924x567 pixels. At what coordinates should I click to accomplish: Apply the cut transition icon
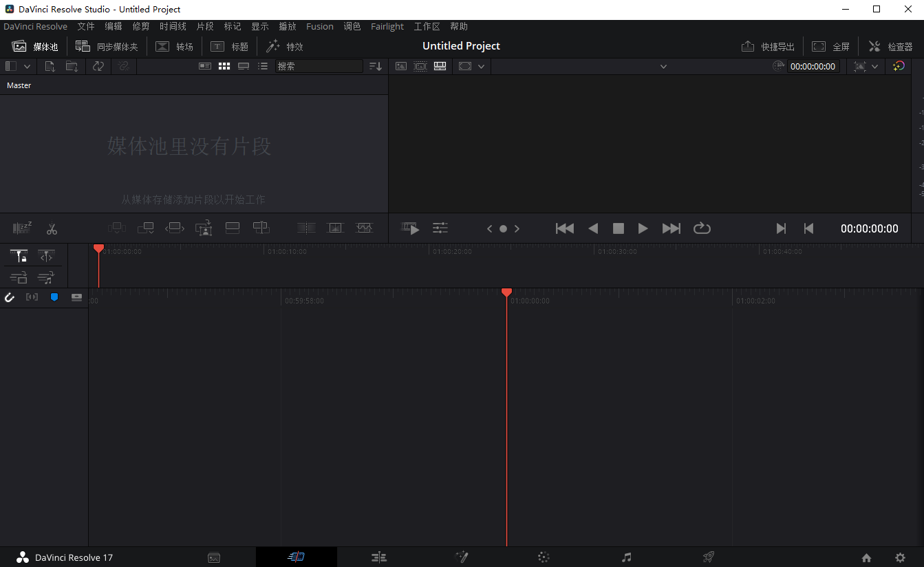point(306,228)
